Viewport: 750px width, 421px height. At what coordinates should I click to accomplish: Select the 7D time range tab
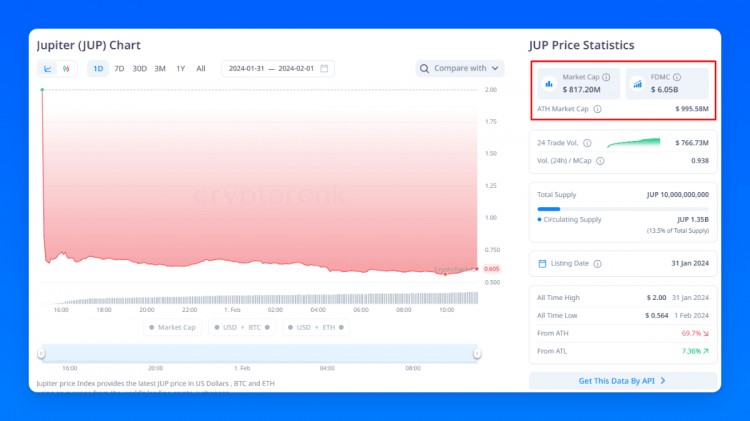(119, 69)
